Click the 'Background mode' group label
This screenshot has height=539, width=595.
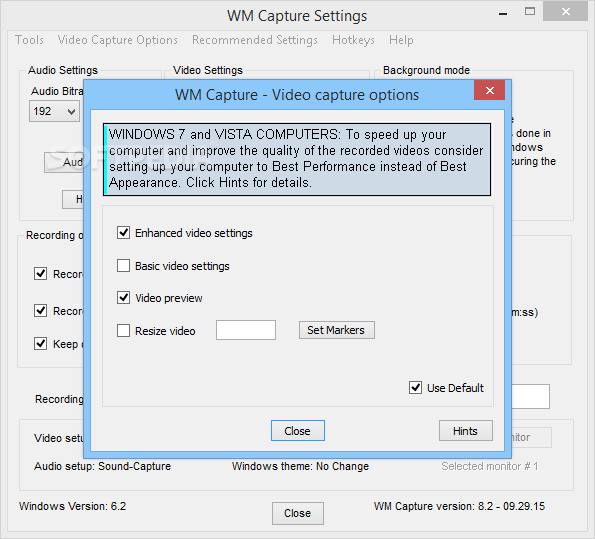pyautogui.click(x=426, y=70)
